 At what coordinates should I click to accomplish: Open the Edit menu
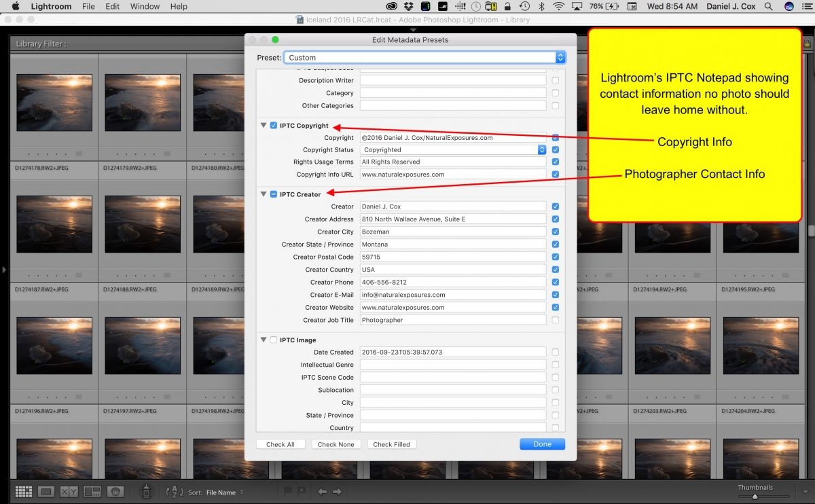tap(112, 6)
